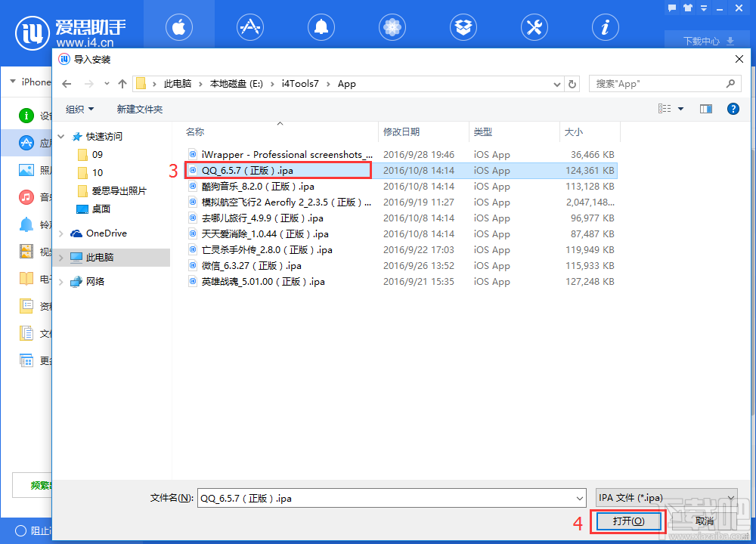The image size is (756, 544).
Task: Open the Organize (组织) menu
Action: [79, 110]
